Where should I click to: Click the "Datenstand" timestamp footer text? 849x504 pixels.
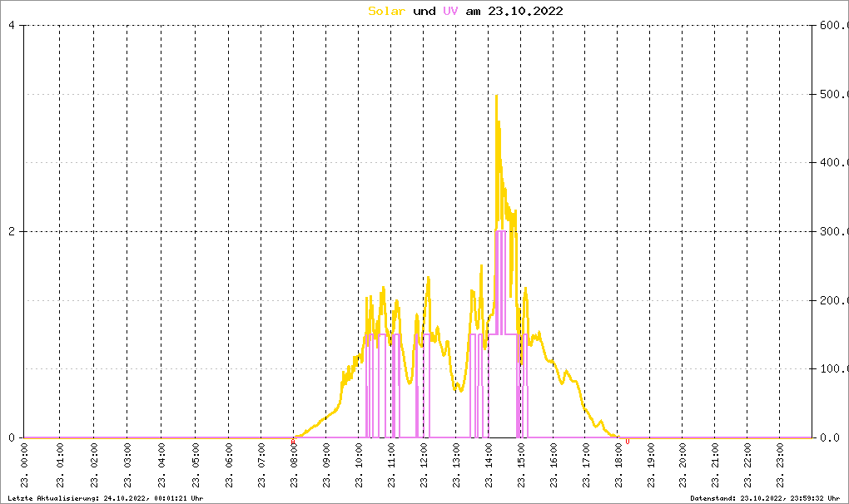(x=765, y=498)
